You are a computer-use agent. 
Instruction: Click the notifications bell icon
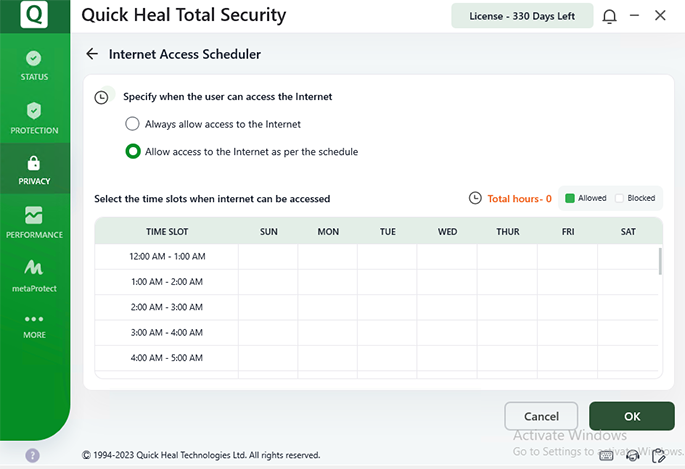pos(610,16)
